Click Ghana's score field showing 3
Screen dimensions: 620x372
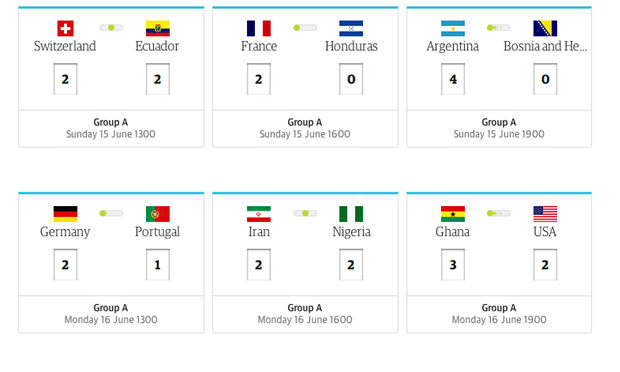coord(453,264)
